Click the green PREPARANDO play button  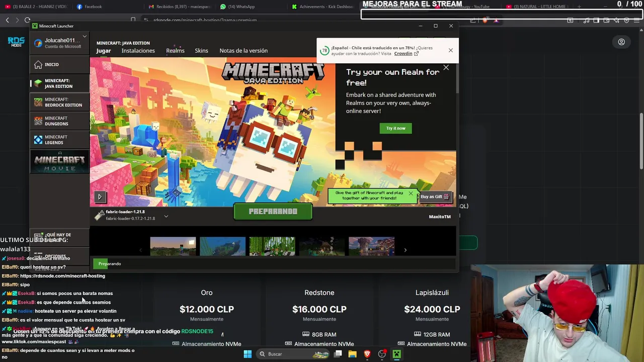coord(273,212)
